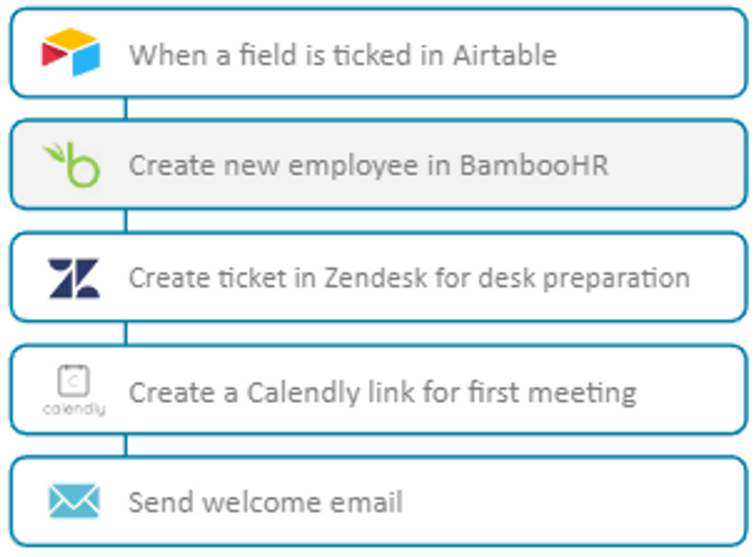This screenshot has width=756, height=557.
Task: Select 'Create ticket in Zendesk' step text
Action: (x=410, y=278)
